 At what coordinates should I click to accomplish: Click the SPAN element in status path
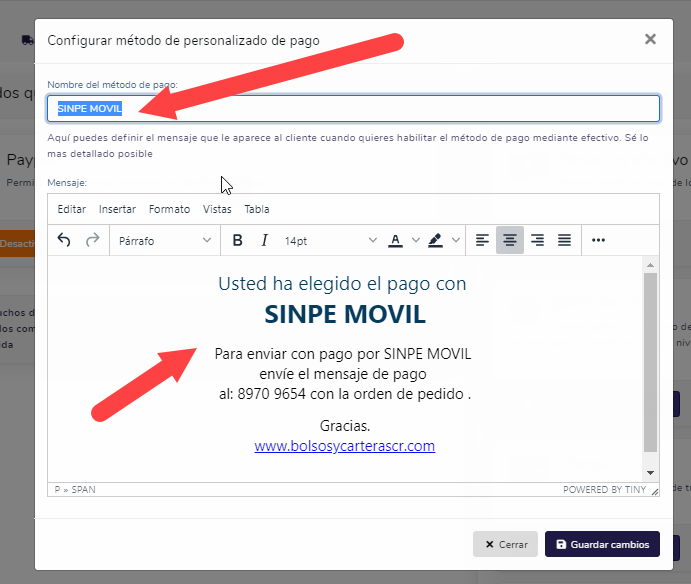point(83,490)
